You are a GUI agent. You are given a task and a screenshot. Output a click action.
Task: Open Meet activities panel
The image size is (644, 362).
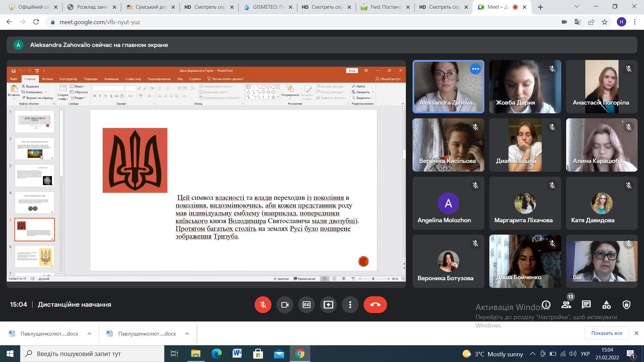[606, 305]
